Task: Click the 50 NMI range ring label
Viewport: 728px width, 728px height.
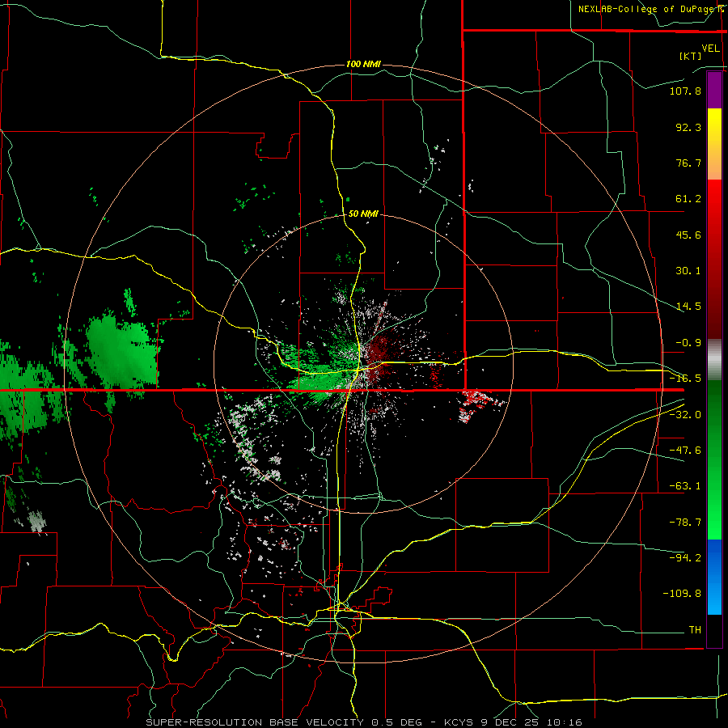Action: 363,214
